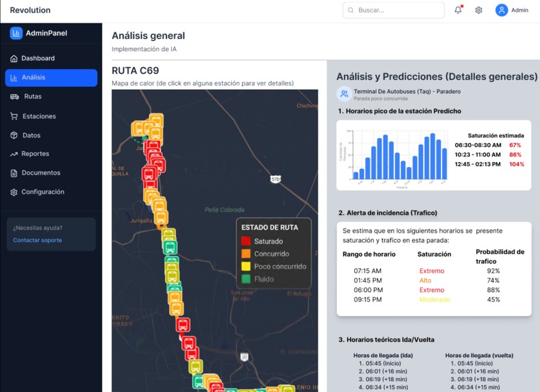
Task: Click the ESTADO DE RUTA legend title
Action: pyautogui.click(x=270, y=228)
